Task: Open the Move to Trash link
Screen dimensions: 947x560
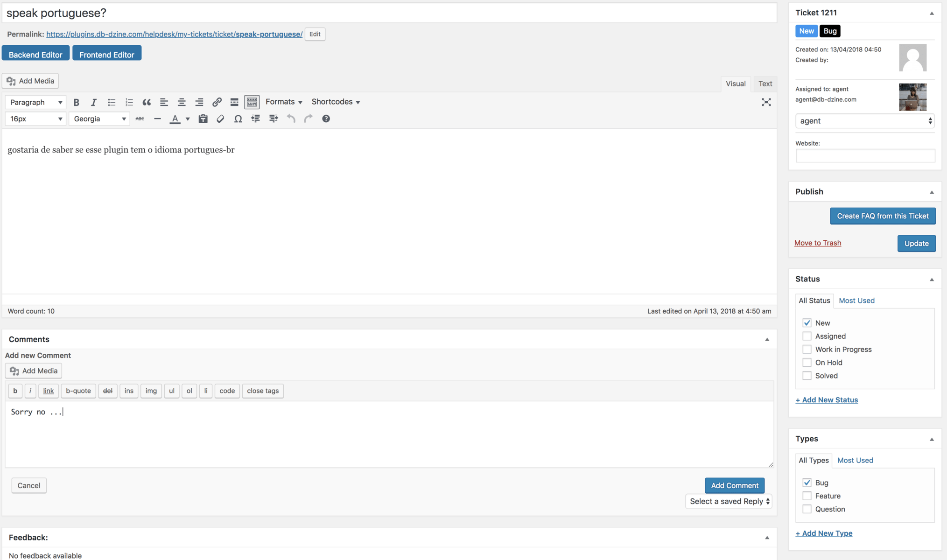Action: click(818, 243)
